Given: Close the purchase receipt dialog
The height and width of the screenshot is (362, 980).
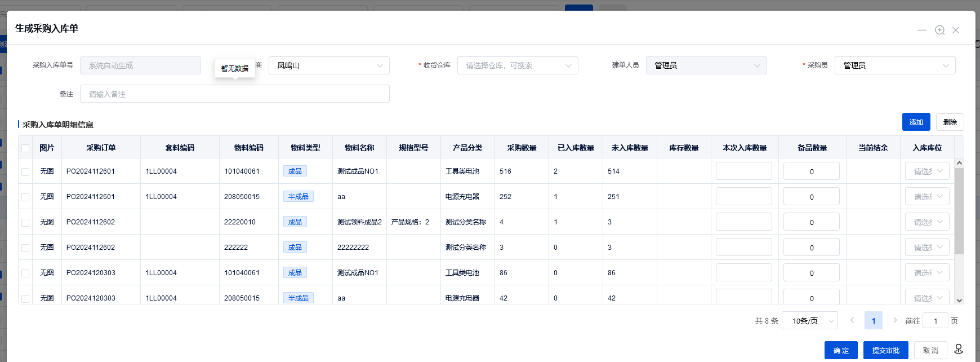Looking at the screenshot, I should (956, 30).
